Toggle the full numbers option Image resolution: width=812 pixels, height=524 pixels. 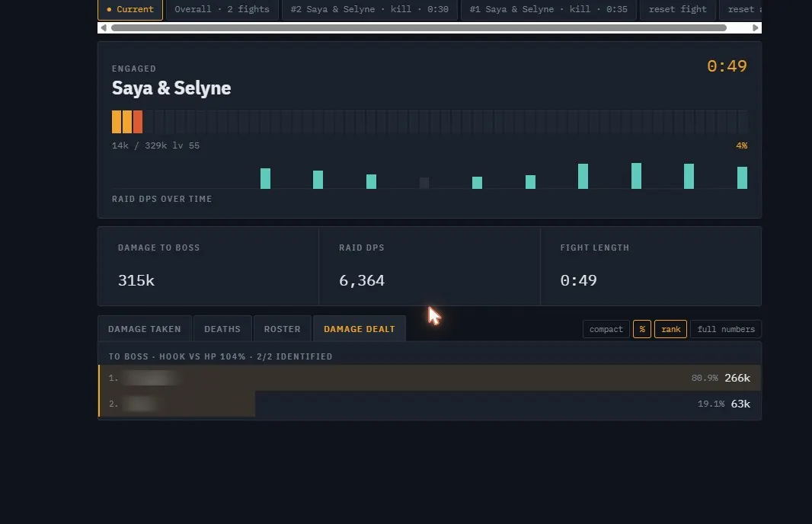(x=726, y=329)
